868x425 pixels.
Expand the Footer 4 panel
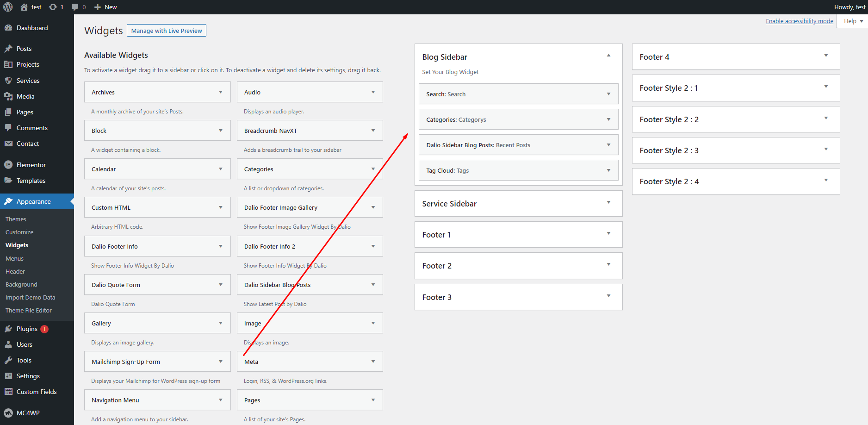coord(826,56)
